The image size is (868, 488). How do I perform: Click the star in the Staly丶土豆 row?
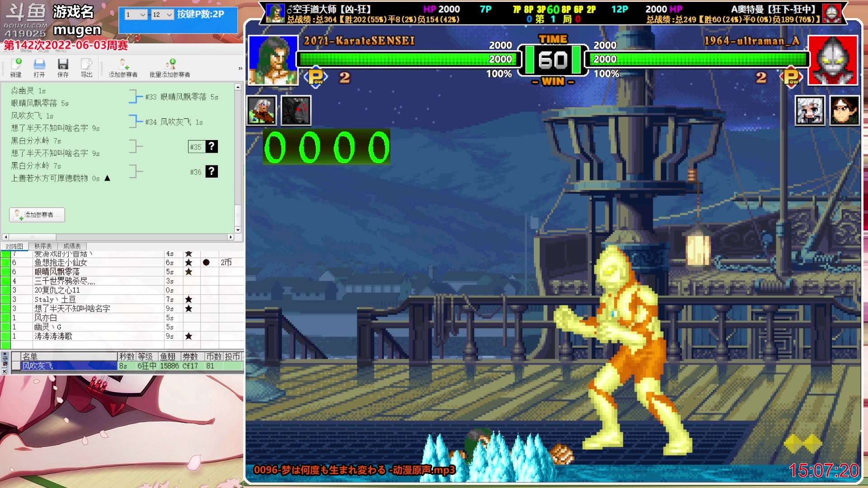tap(189, 300)
